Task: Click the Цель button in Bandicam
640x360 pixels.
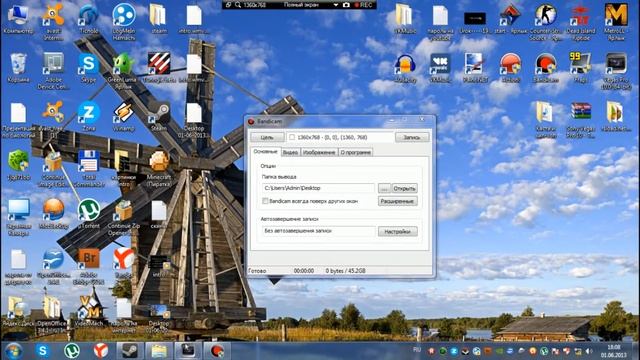Action: click(267, 137)
